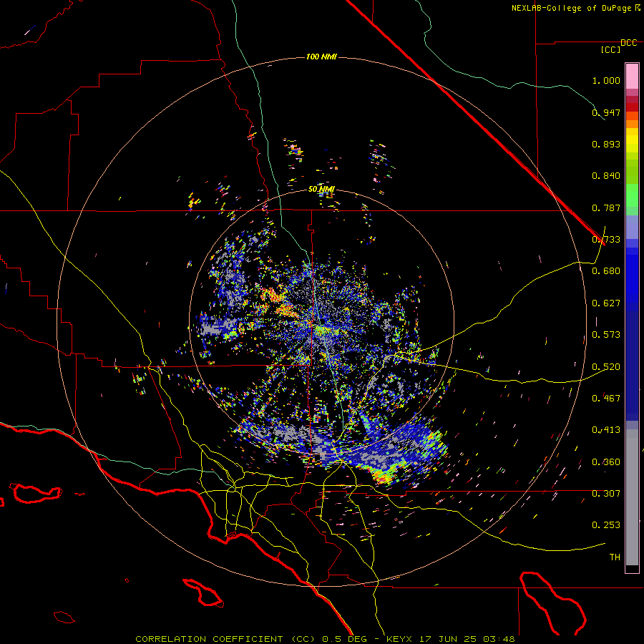Select the 0.840 scale value
This screenshot has height=644, width=644.
(606, 176)
